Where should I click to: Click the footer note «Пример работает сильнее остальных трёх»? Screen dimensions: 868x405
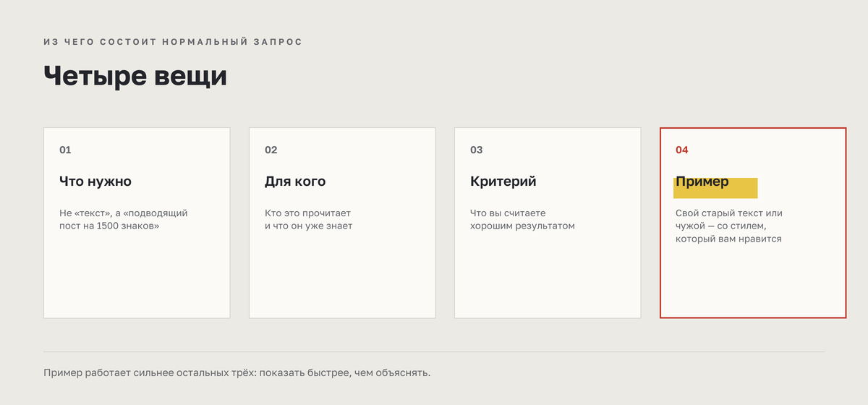(x=149, y=373)
